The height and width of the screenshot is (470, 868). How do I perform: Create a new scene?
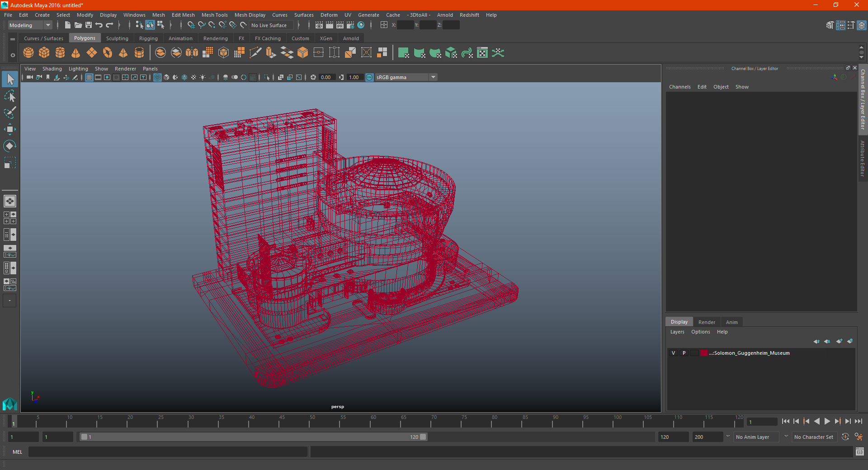[67, 25]
